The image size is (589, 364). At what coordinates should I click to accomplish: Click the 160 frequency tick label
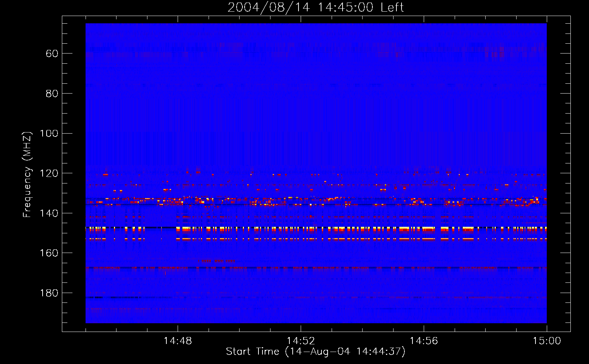point(49,253)
